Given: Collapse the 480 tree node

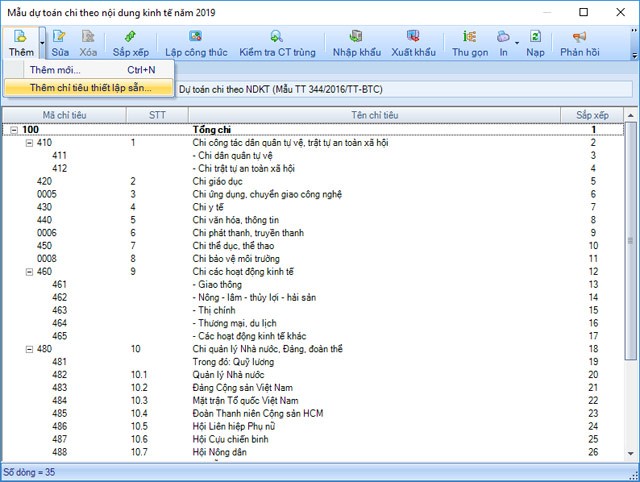Looking at the screenshot, I should (x=29, y=349).
